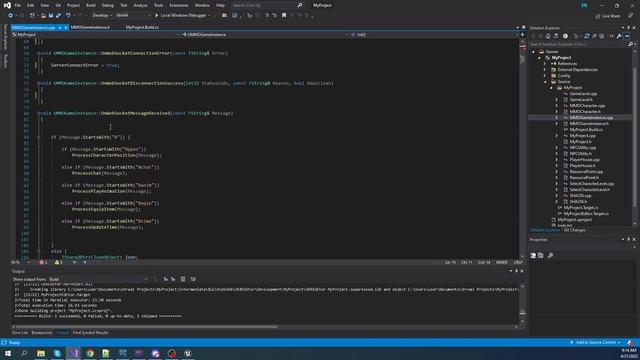Screen dimensions: 640x360
Task: Open Chrome from the Windows taskbar
Action: pyautogui.click(x=90, y=353)
